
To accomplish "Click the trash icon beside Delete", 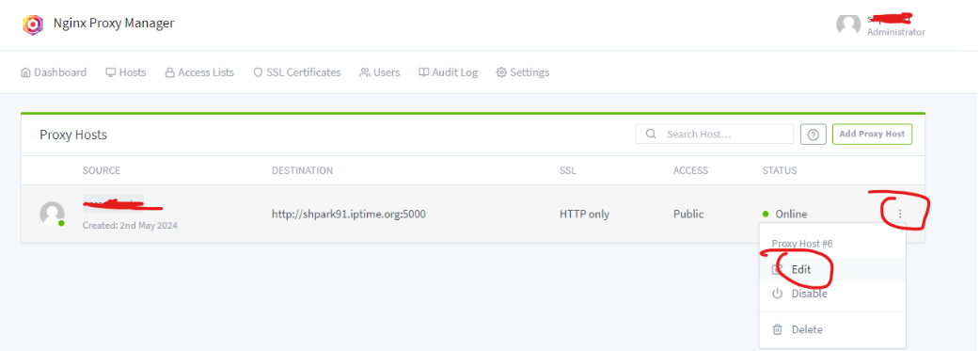I will [777, 329].
